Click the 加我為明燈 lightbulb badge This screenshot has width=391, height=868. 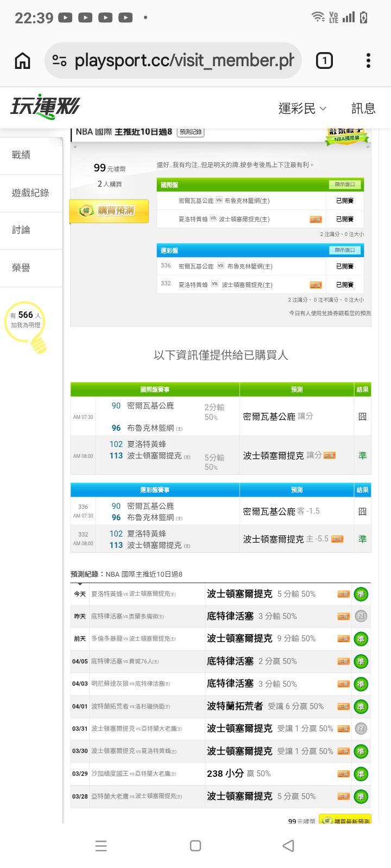(26, 326)
